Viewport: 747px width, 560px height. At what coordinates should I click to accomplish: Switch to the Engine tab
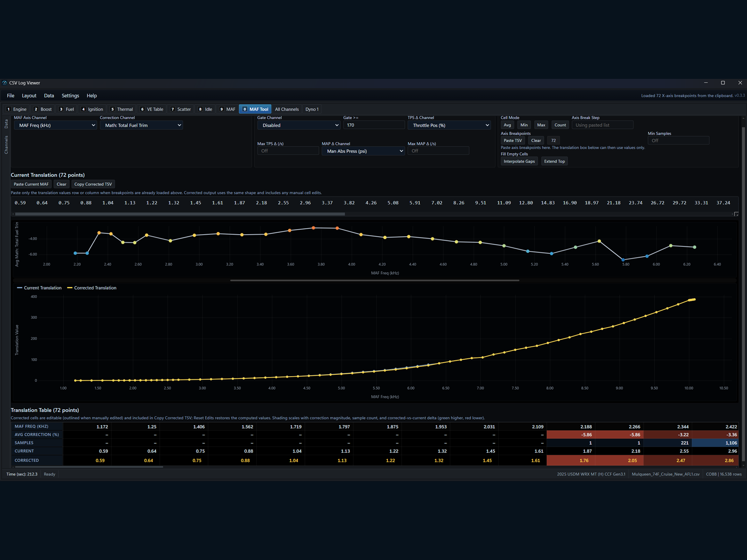(16, 109)
